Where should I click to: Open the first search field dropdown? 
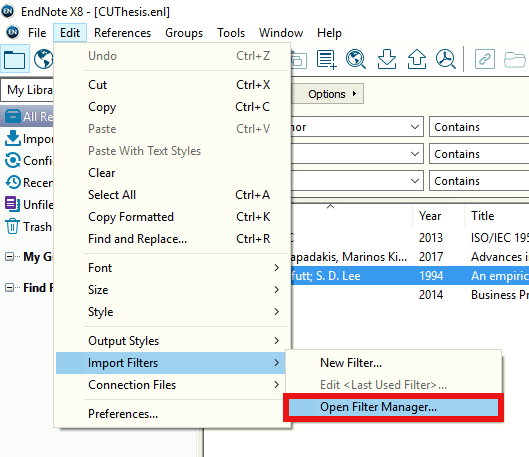click(415, 127)
